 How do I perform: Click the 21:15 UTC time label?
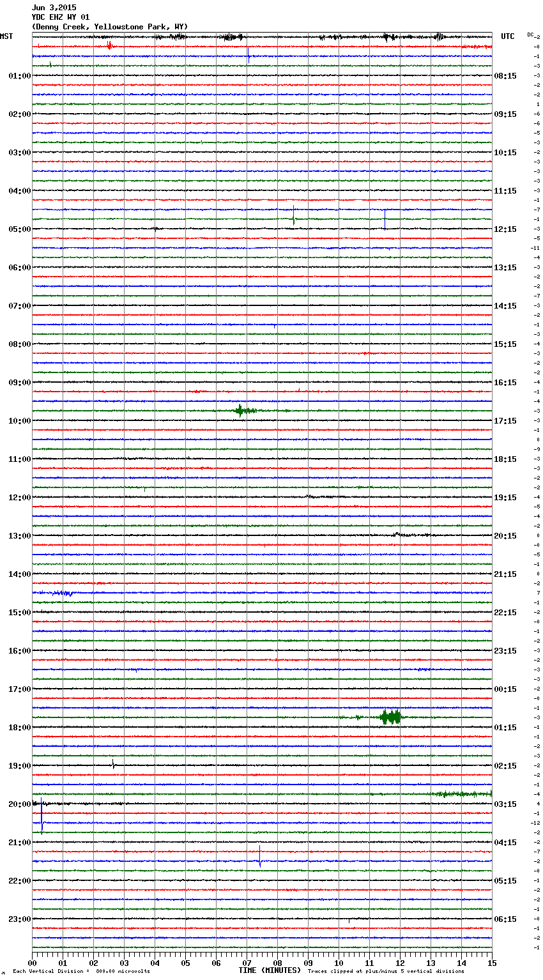point(505,574)
